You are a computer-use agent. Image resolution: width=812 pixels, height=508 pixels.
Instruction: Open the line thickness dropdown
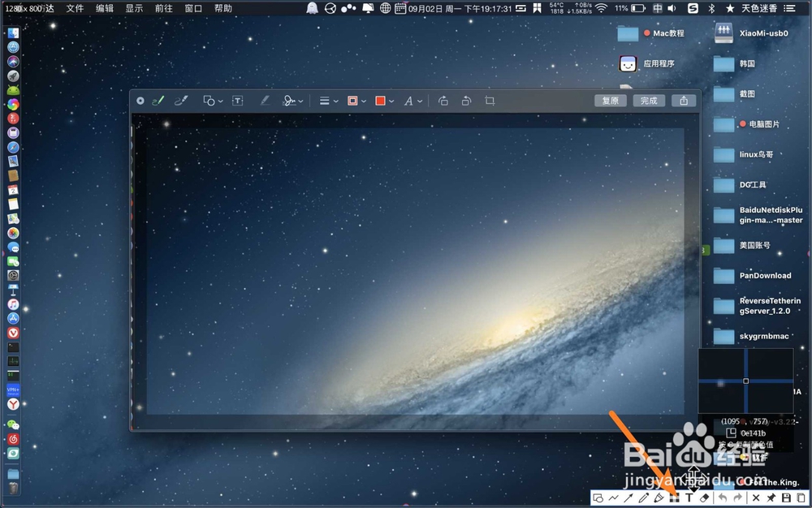point(328,101)
